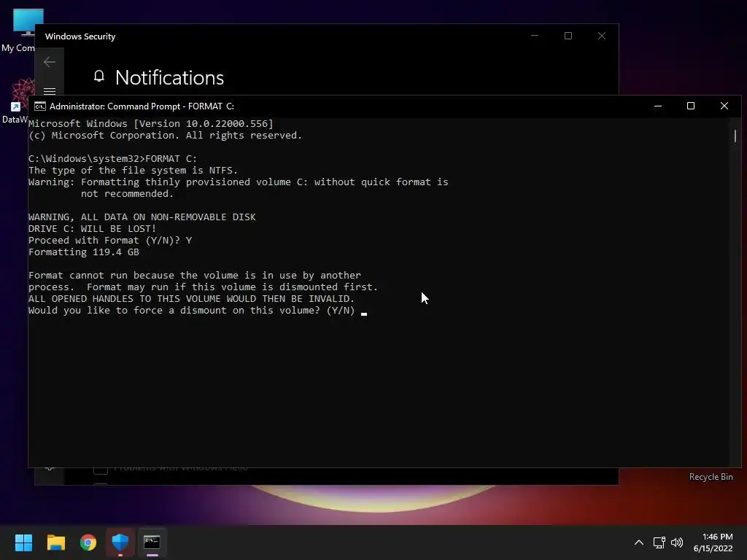Image resolution: width=747 pixels, height=560 pixels.
Task: Launch Google Chrome from the taskbar
Action: pyautogui.click(x=88, y=542)
